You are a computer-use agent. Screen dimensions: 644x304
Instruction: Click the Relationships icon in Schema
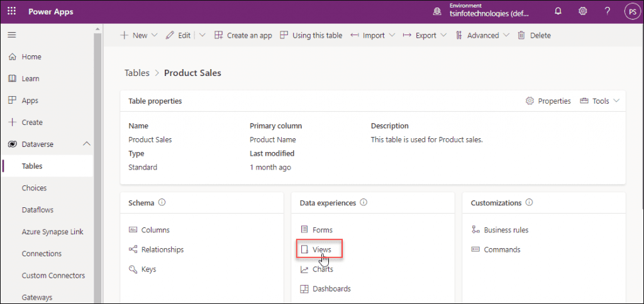pos(133,249)
